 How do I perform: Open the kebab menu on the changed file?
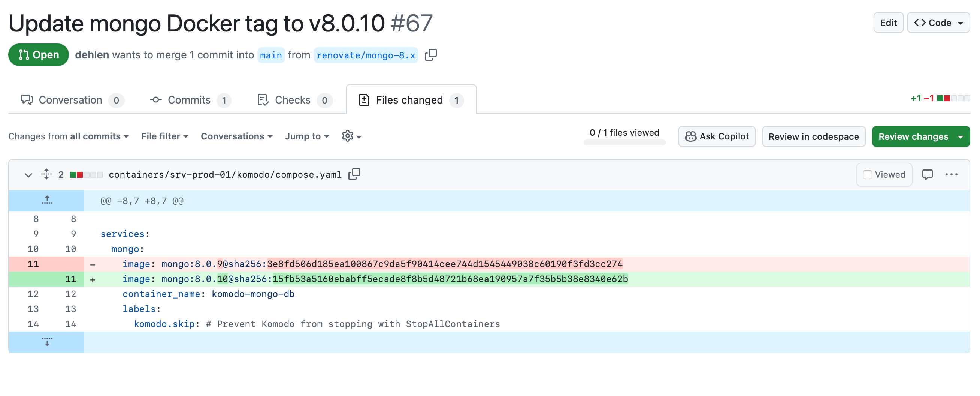click(952, 174)
